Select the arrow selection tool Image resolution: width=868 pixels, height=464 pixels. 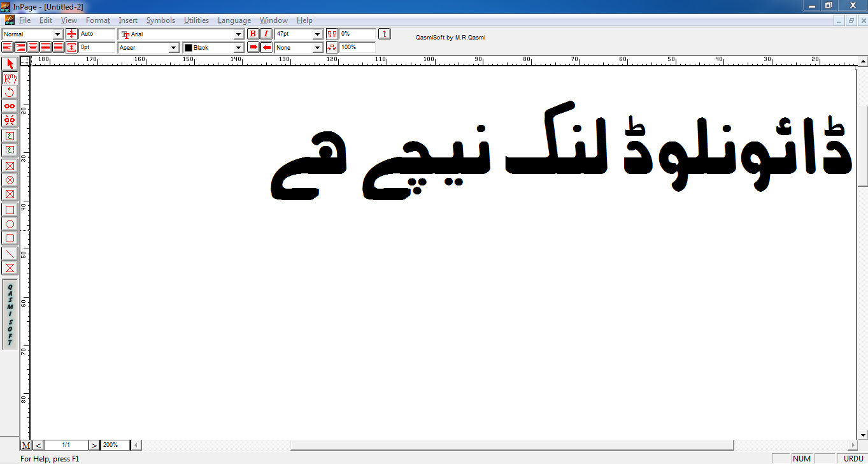click(x=10, y=64)
